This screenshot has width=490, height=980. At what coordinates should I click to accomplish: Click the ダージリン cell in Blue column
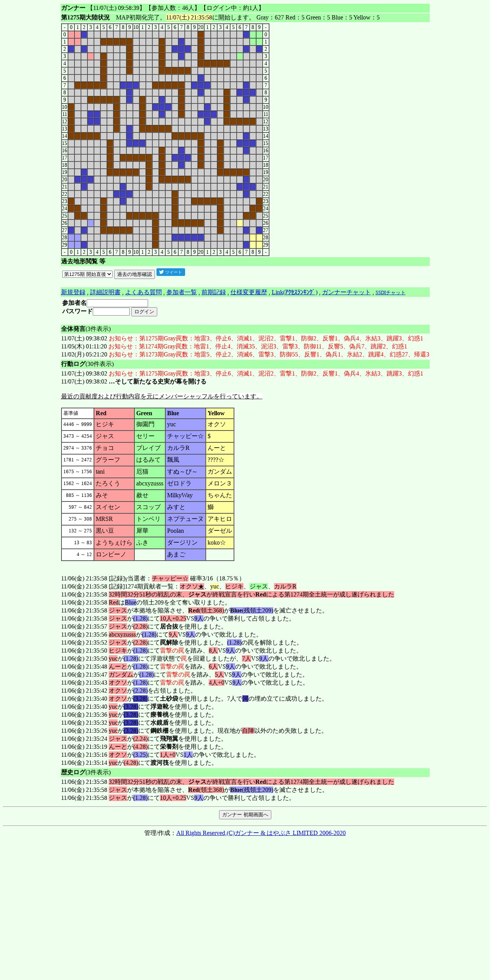(x=185, y=543)
